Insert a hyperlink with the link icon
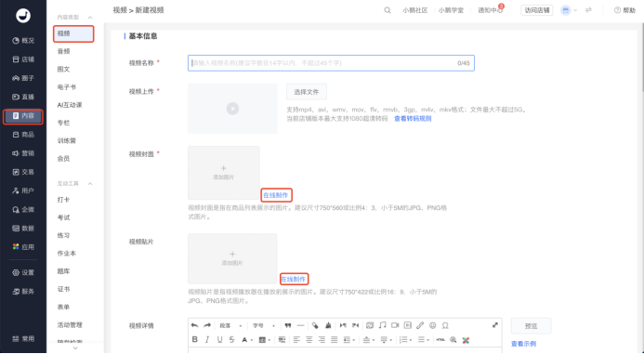Screen dimensions: 644x354 tap(420, 326)
